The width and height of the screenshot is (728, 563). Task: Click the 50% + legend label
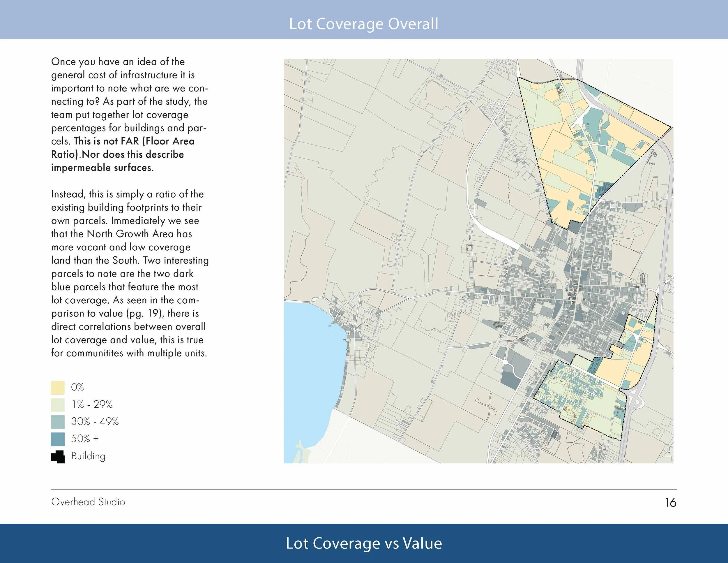85,439
